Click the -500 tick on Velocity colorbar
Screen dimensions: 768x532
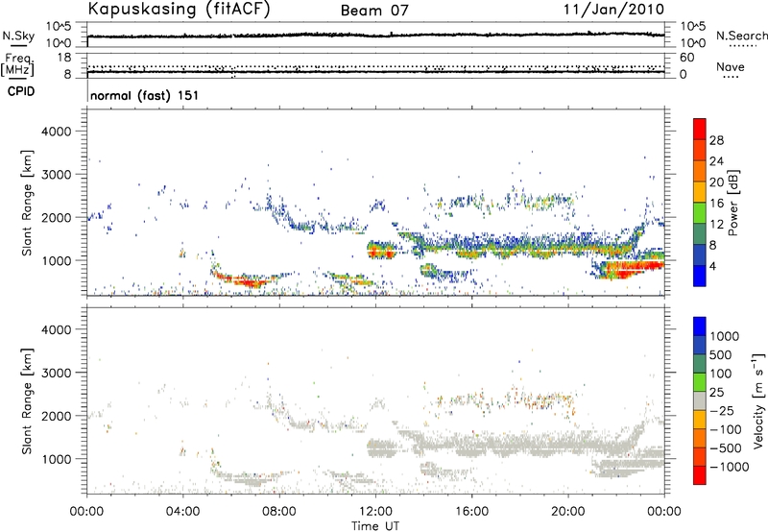coord(726,447)
